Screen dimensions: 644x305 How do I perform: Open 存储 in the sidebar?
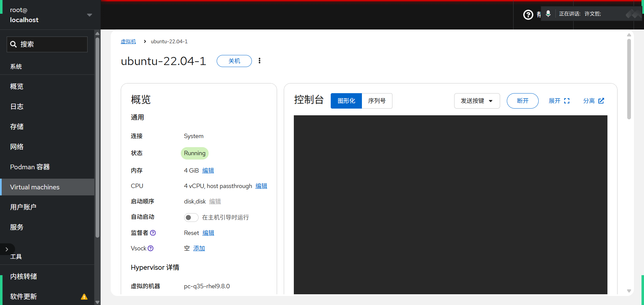[47, 127]
